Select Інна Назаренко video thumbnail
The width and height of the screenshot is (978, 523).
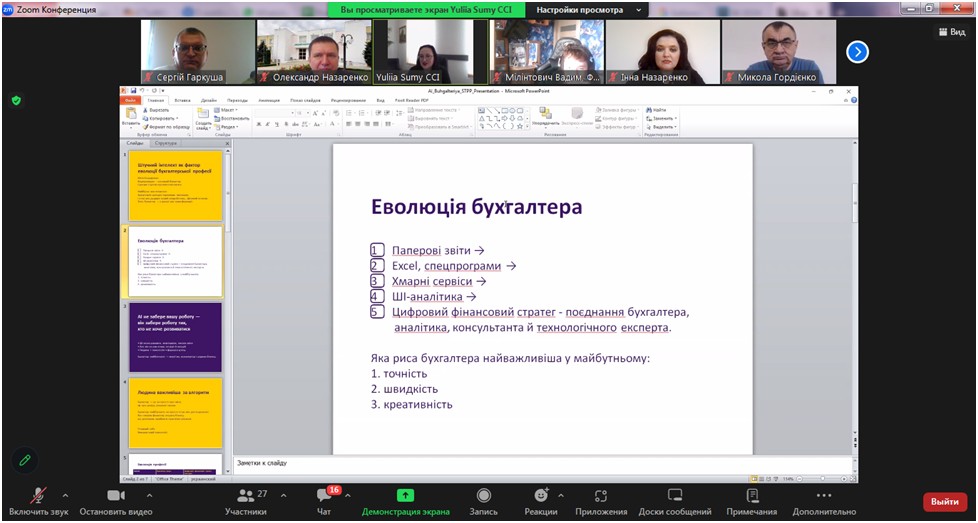pyautogui.click(x=662, y=52)
